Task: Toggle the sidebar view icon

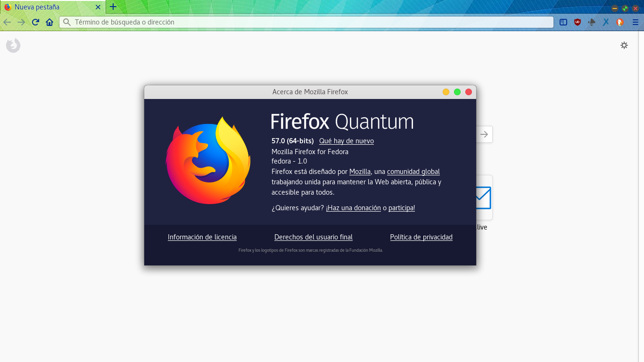Action: point(563,22)
